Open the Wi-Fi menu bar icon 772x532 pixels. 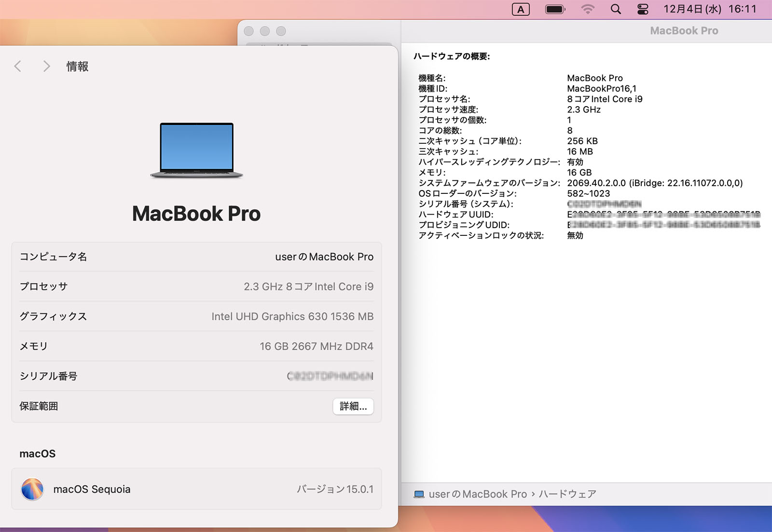[587, 9]
